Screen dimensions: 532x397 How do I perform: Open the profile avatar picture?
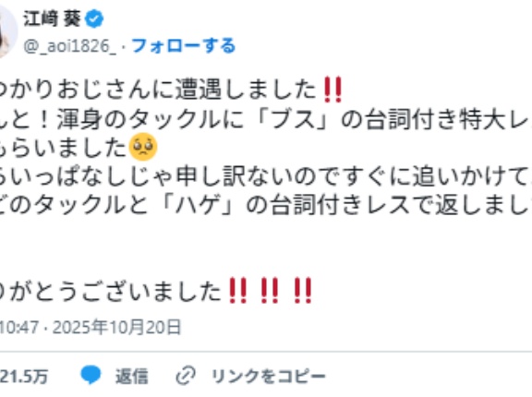[x=6, y=31]
